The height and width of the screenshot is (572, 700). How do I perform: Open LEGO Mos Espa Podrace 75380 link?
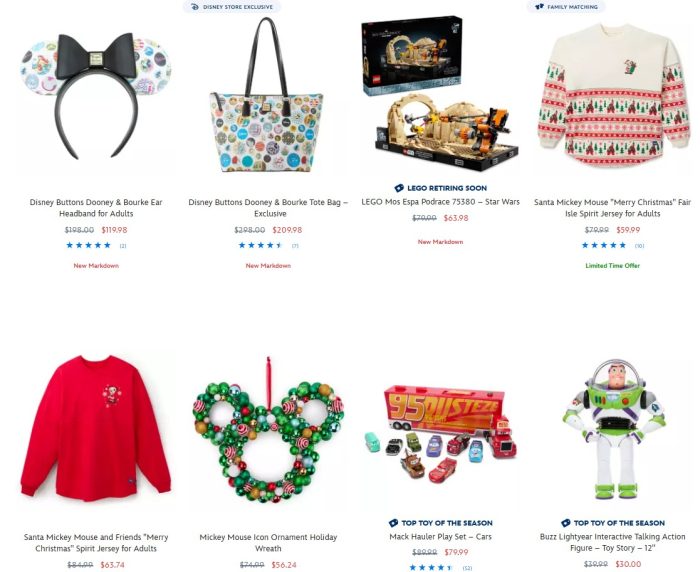click(440, 202)
